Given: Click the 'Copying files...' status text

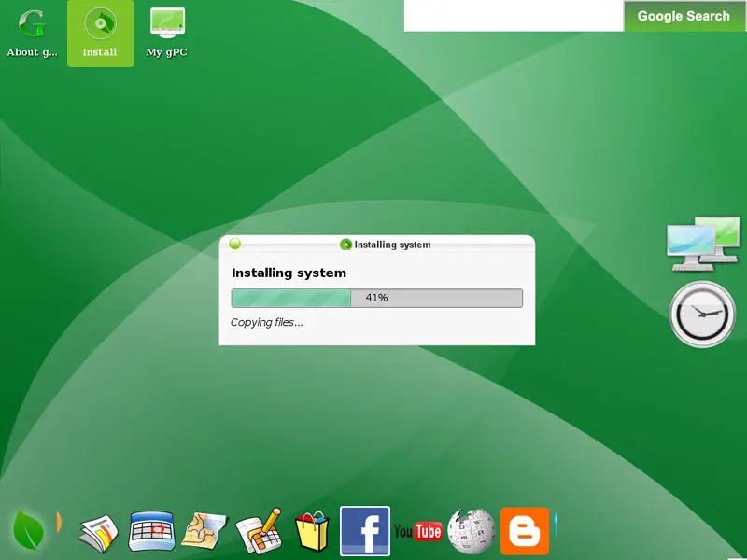Looking at the screenshot, I should click(266, 322).
